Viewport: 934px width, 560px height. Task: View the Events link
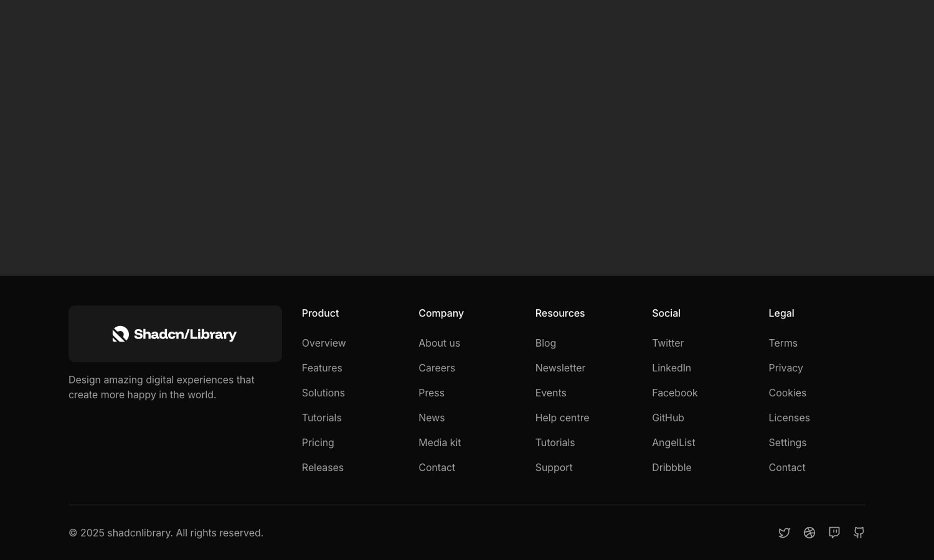point(551,393)
